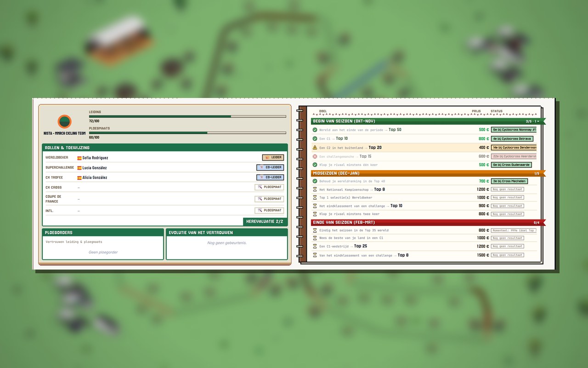Viewport: 588px width, 368px height.
Task: Click the hourglass for the C1-wedstrijd Top 25 goal
Action: point(315,247)
